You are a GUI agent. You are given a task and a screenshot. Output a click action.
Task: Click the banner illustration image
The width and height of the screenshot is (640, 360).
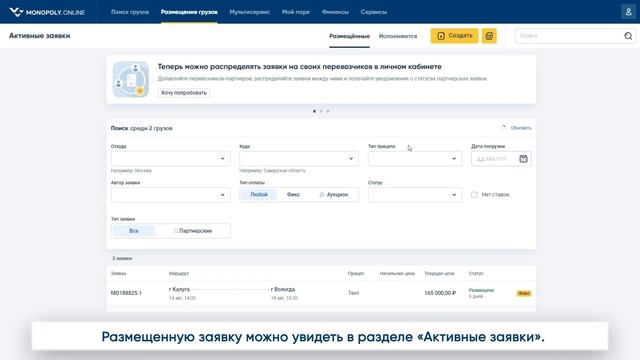click(131, 80)
